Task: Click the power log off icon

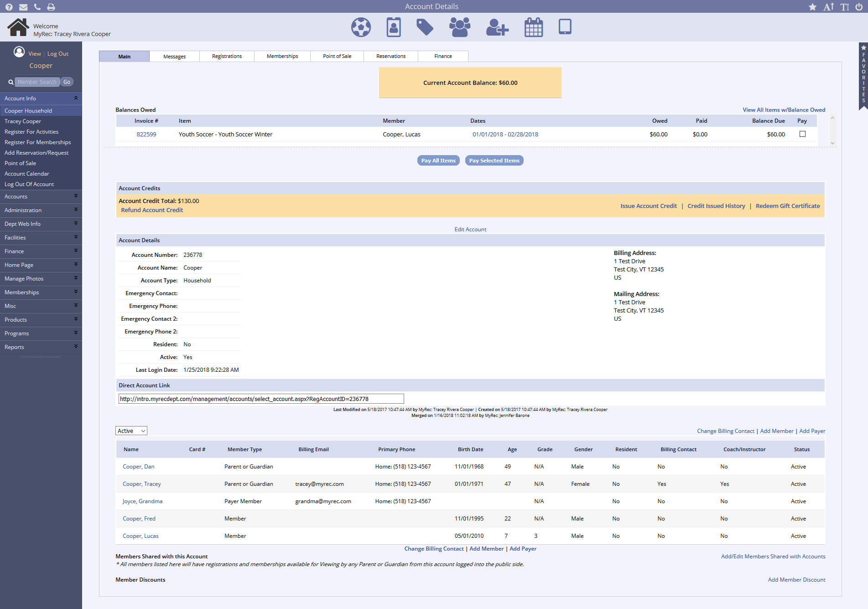Action: 859,7
